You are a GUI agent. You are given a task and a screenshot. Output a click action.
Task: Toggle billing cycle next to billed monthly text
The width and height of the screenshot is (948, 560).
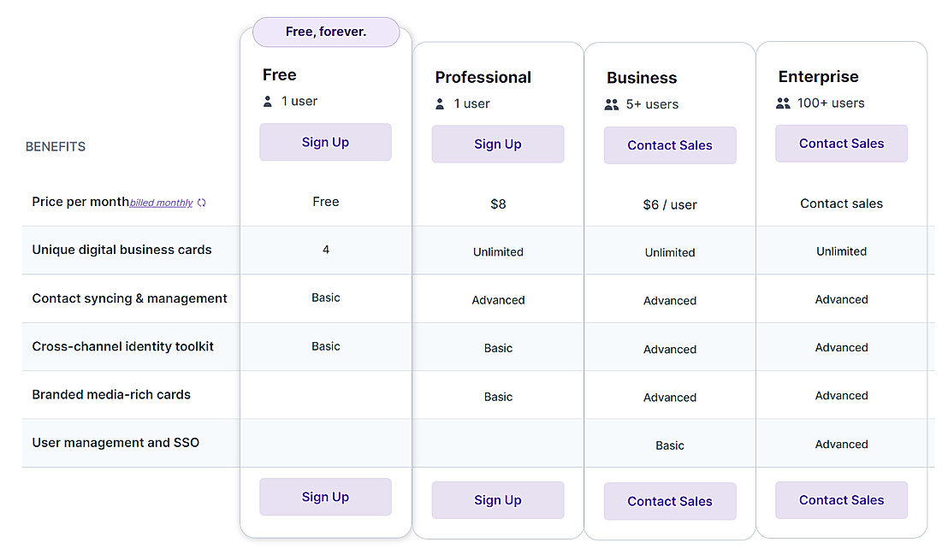pos(202,202)
